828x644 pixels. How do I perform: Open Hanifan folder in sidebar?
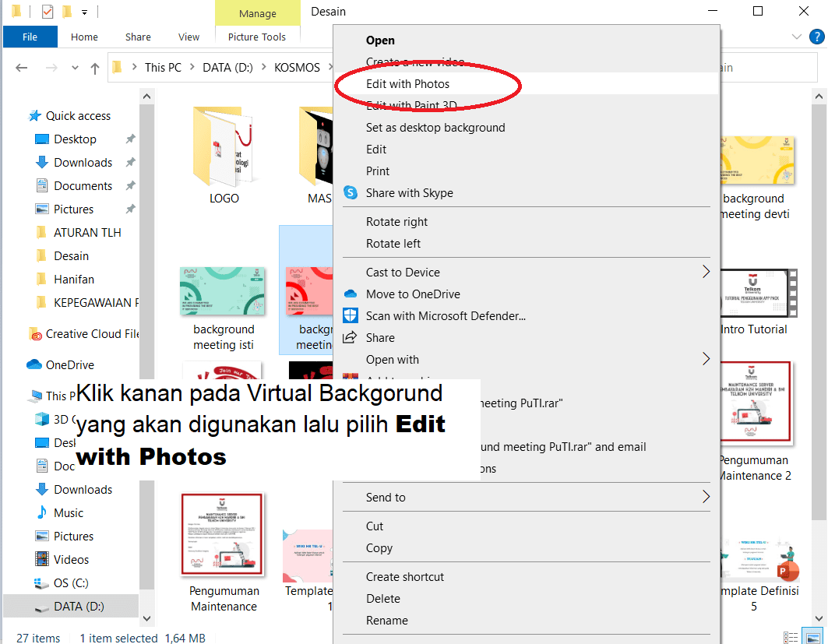[x=74, y=280]
